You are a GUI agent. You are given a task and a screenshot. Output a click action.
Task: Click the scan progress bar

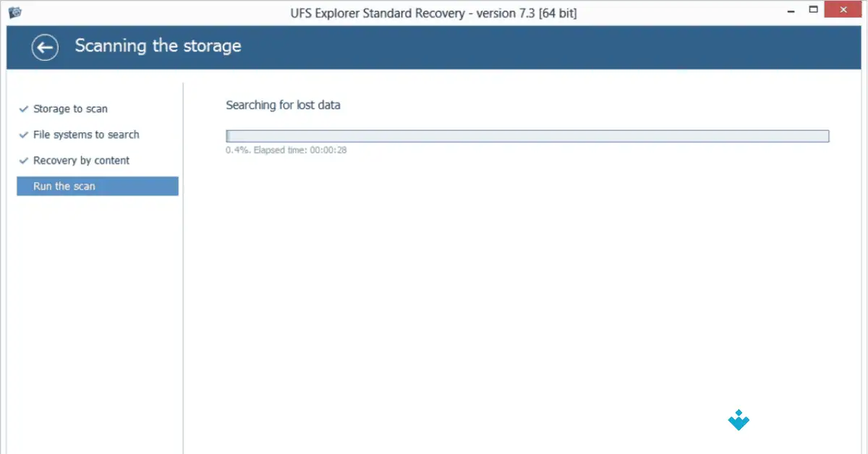(x=527, y=135)
